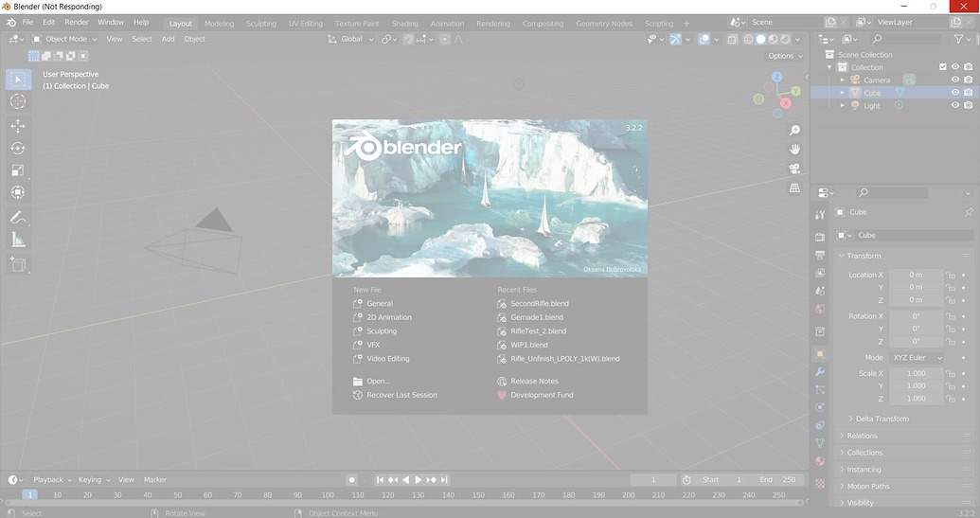Toggle camera view icon in viewport
Screen dimensions: 980x518
(794, 169)
